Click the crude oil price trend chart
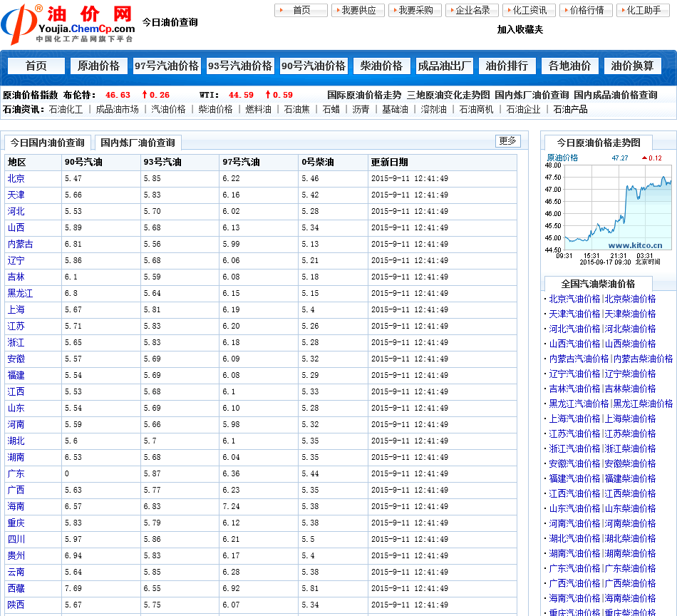 pyautogui.click(x=609, y=208)
